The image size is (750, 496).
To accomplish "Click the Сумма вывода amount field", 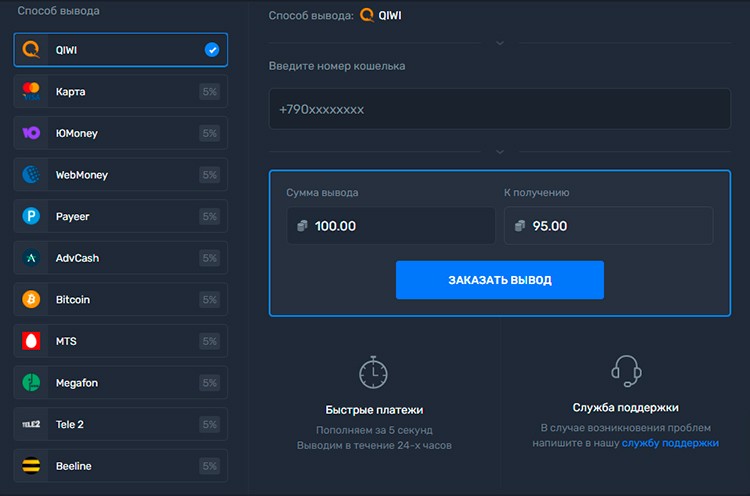I will click(391, 226).
